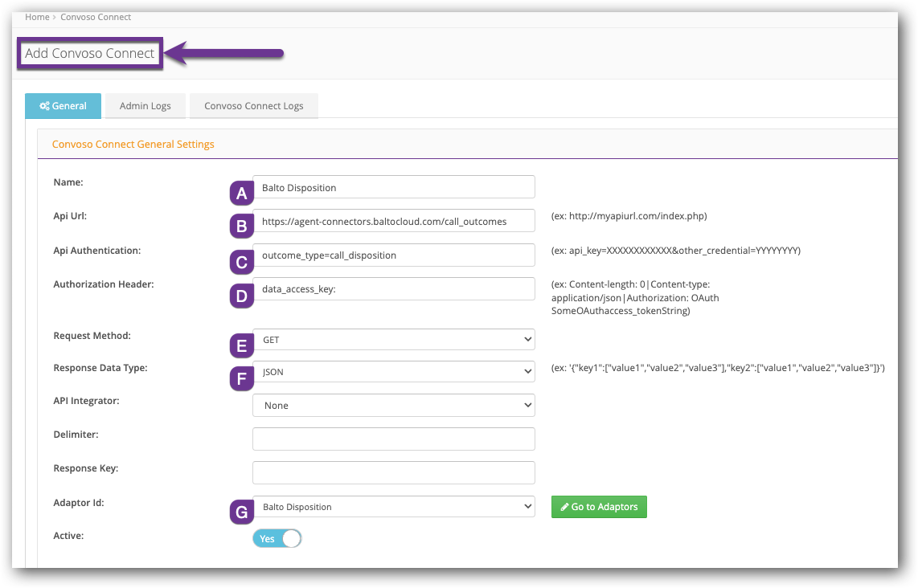Click the Authorization Header input field
The image size is (918, 588).
coord(393,289)
